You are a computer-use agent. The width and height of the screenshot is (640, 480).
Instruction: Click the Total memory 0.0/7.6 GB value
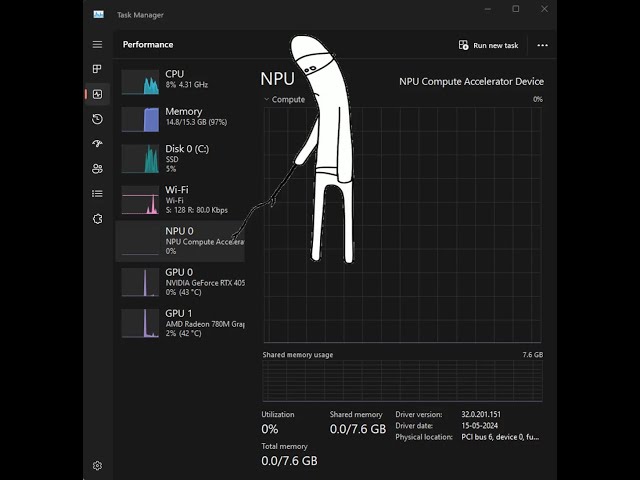click(x=289, y=461)
